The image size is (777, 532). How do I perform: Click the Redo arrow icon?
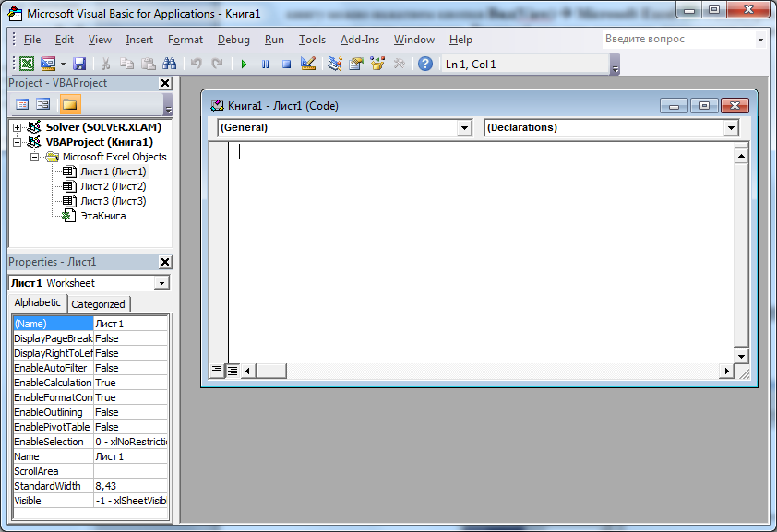(x=217, y=64)
